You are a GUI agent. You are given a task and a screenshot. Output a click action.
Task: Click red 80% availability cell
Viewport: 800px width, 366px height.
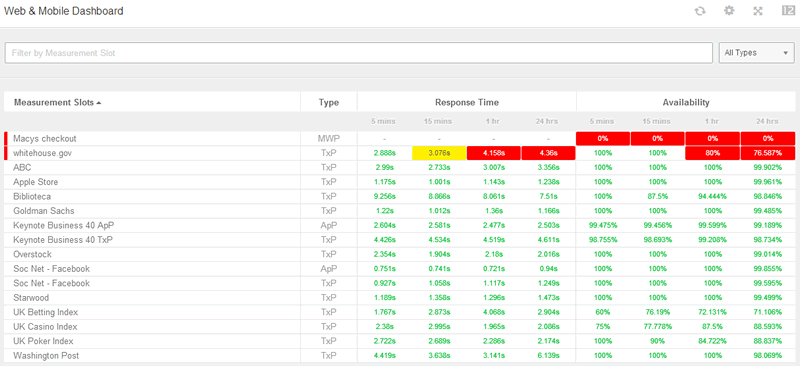(712, 153)
